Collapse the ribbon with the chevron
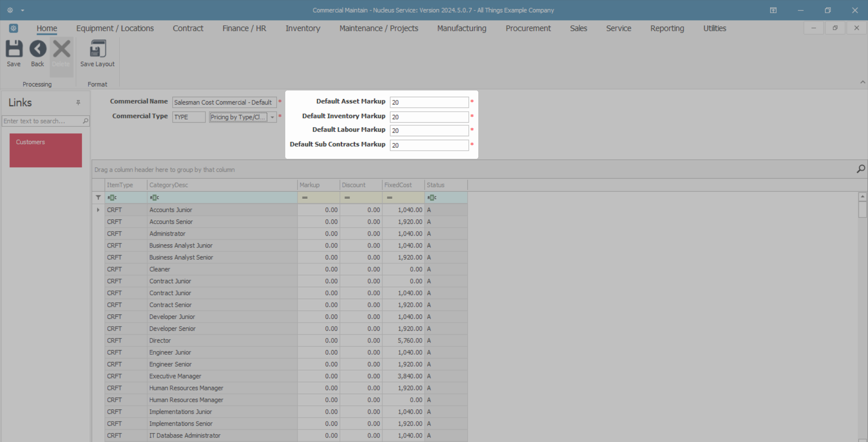This screenshot has width=868, height=442. coord(863,82)
